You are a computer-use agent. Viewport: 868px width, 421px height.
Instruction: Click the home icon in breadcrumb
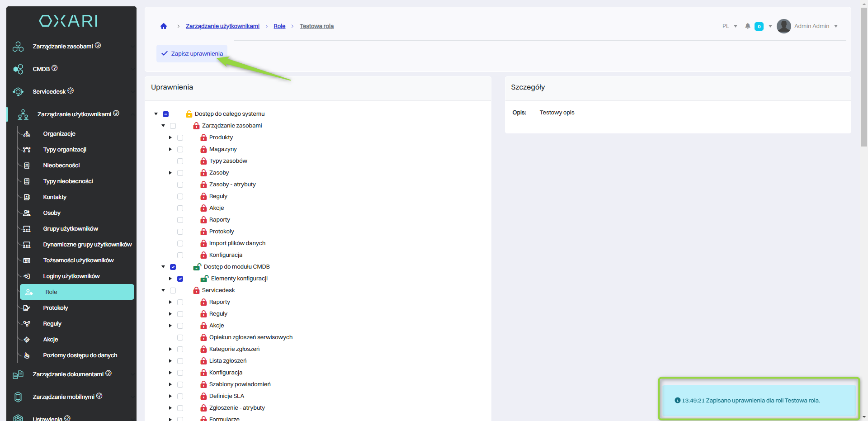164,26
